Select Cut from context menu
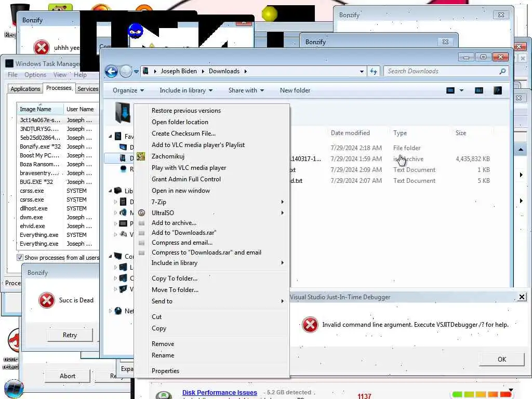This screenshot has height=399, width=532. point(156,317)
